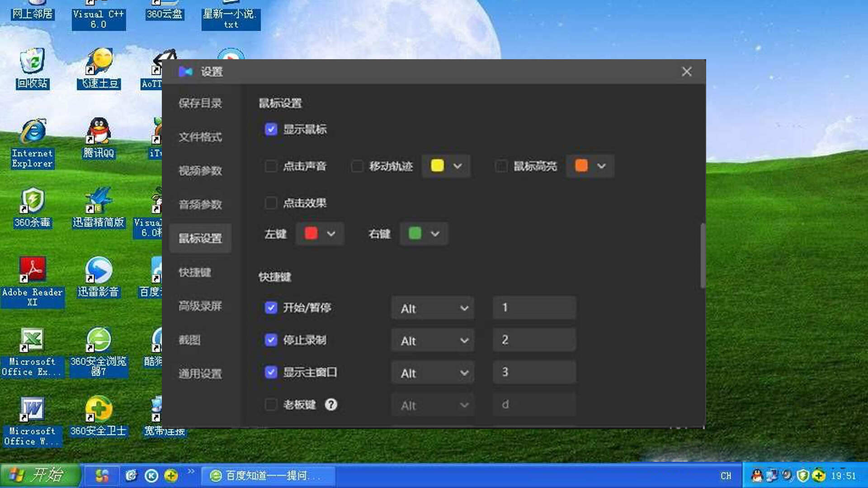Uncheck the 停止录制 hotkey checkbox
The image size is (868, 488).
(271, 340)
